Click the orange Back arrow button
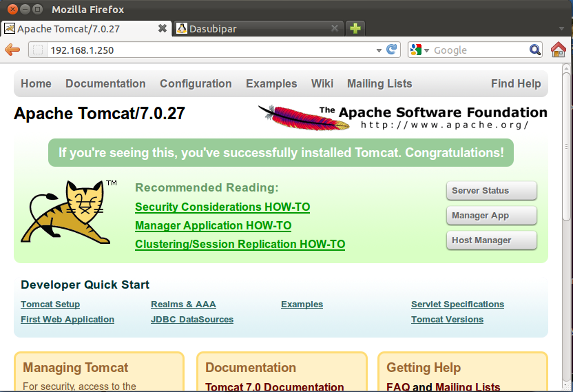This screenshot has height=392, width=573. (12, 50)
